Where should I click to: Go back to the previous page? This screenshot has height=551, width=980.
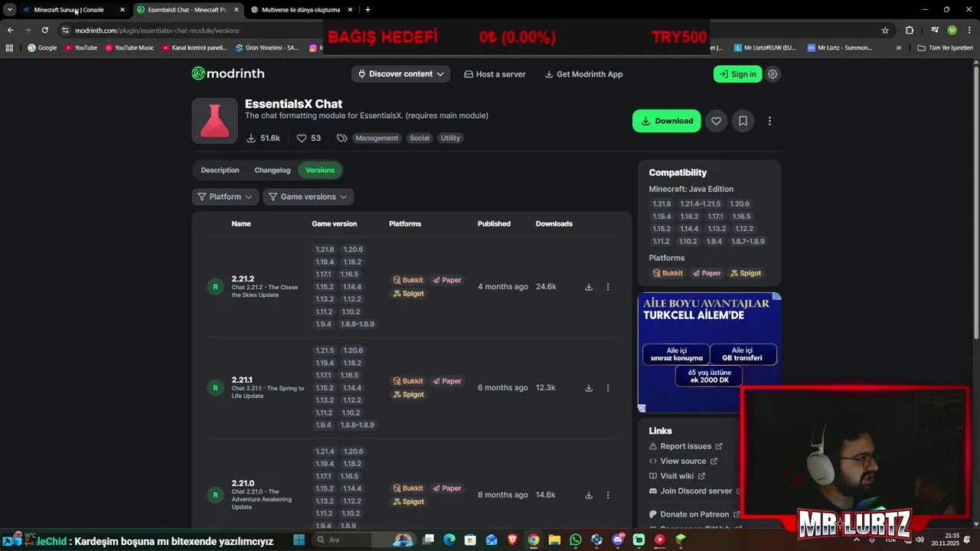pyautogui.click(x=10, y=31)
